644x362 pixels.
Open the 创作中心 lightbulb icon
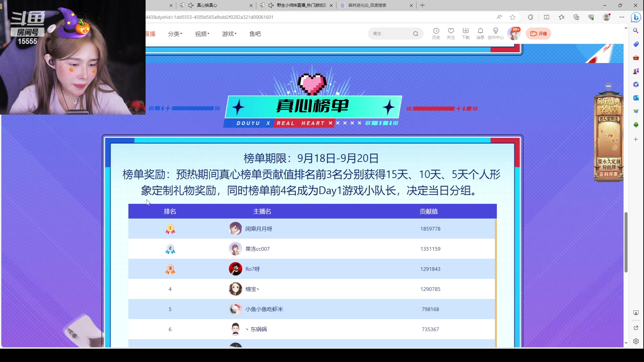[496, 33]
